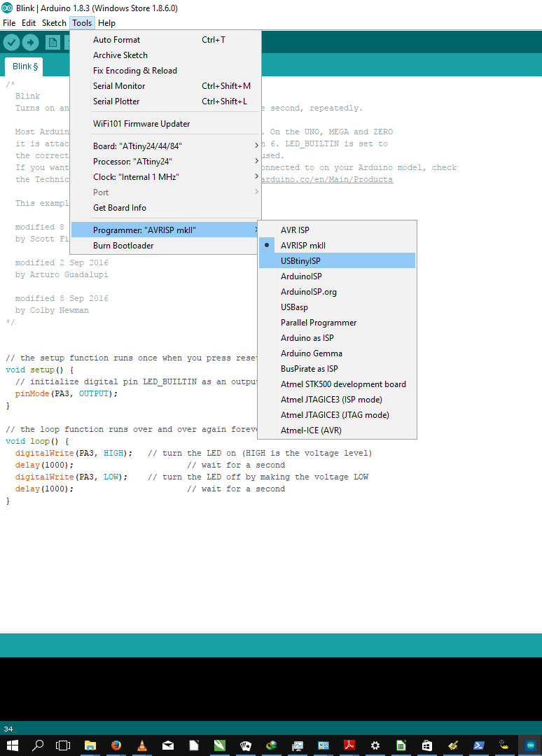Select Atmel-ICE (AVR) programmer

click(337, 430)
